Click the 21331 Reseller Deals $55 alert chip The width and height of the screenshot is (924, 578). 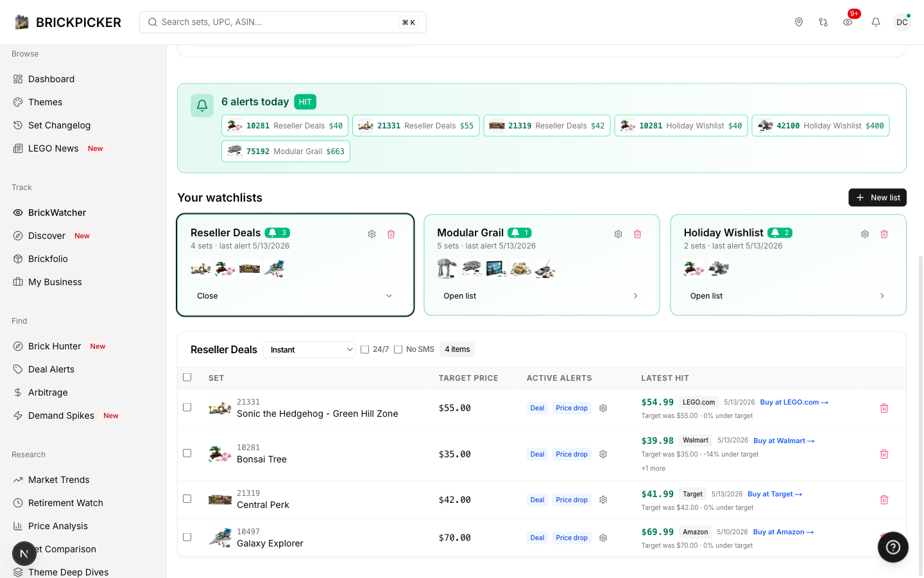pyautogui.click(x=416, y=126)
